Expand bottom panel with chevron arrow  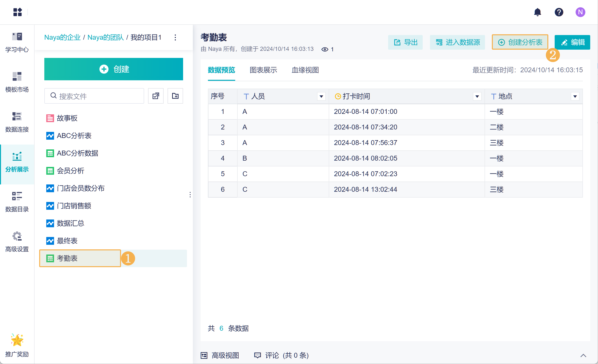tap(583, 355)
